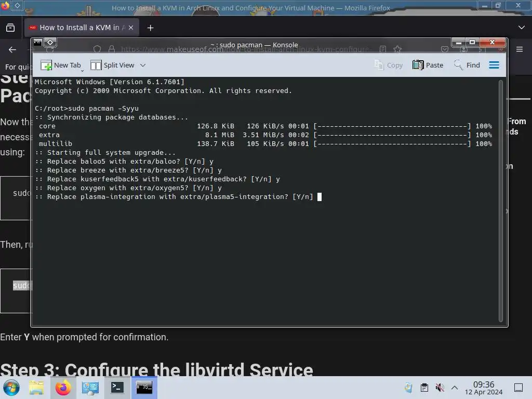The image size is (532, 399).
Task: Open a New Tab in Konsole
Action: (60, 65)
